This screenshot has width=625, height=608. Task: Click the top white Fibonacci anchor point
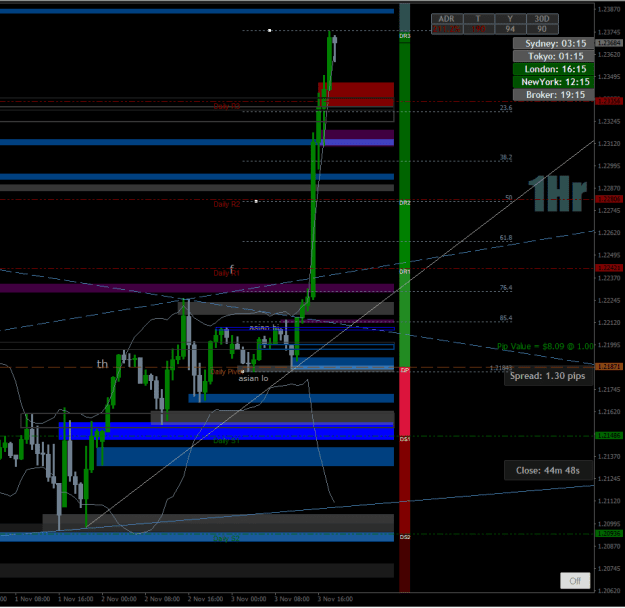click(x=269, y=30)
